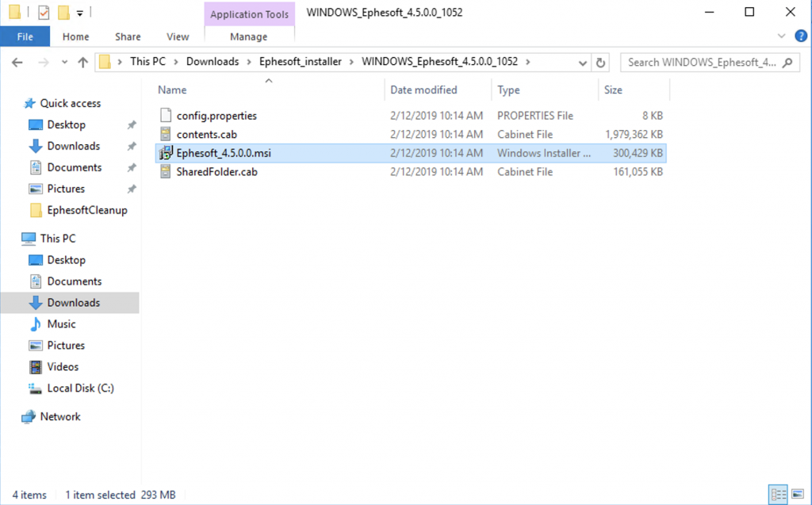The height and width of the screenshot is (505, 812).
Task: Click 'WINDOWS_Ephesoft_4.5.0.0_1052' breadcrumb segment
Action: click(x=439, y=62)
